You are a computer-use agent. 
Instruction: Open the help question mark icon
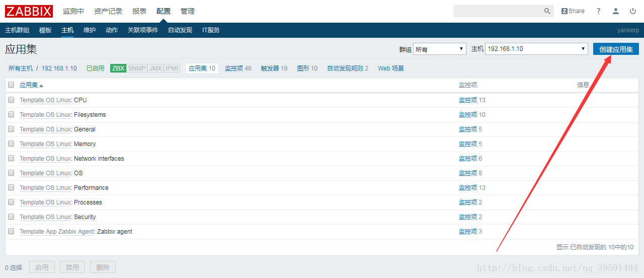tap(599, 11)
